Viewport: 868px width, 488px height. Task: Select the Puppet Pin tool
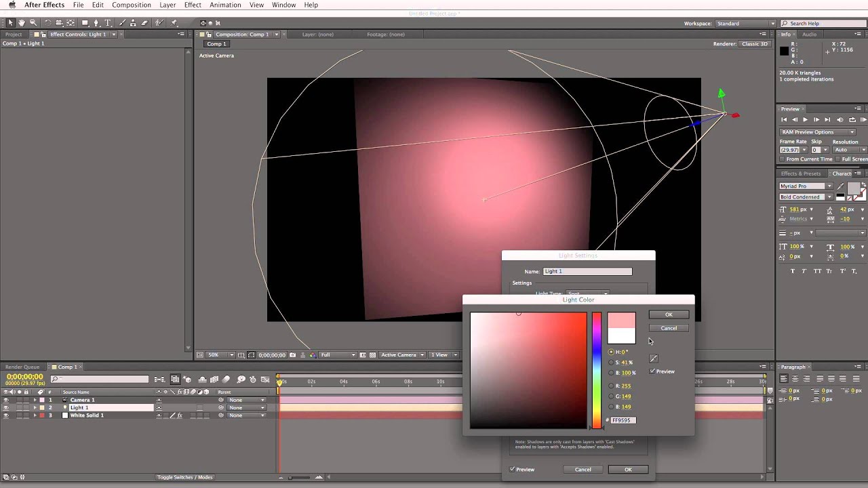(x=174, y=23)
